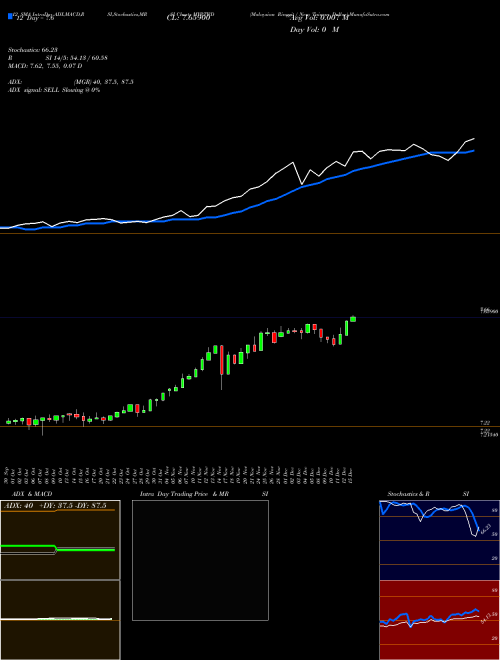Click the latest green candlestick

pyautogui.click(x=353, y=319)
